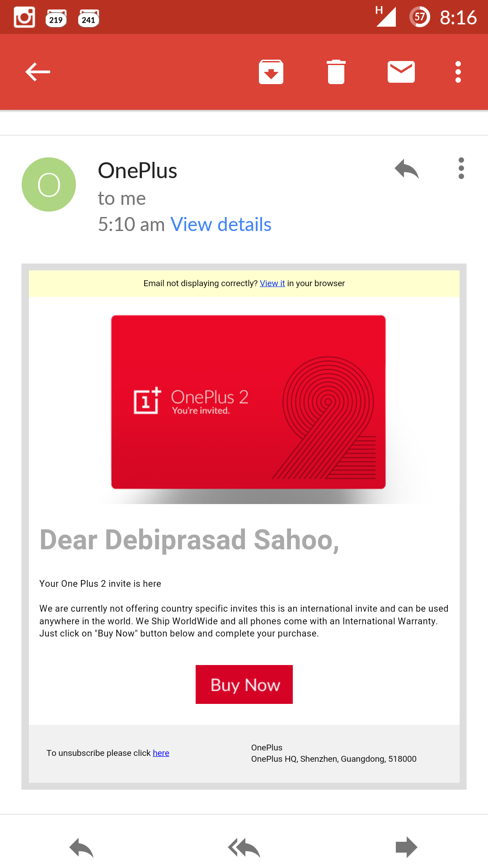
Task: Tap the battery 57 indicator in status bar
Action: point(420,17)
